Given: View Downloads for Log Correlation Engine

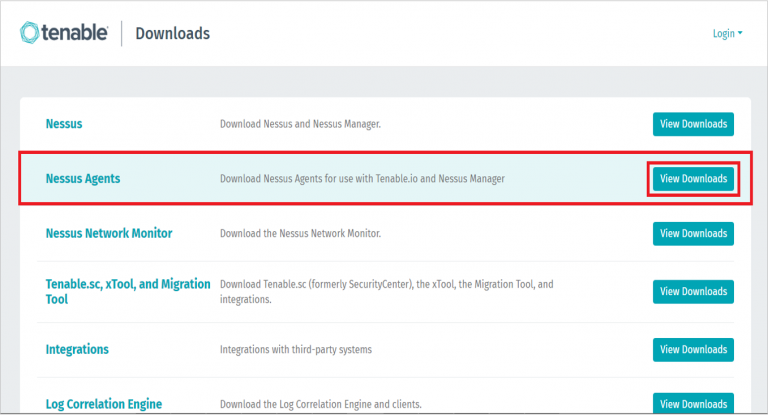Looking at the screenshot, I should [693, 404].
